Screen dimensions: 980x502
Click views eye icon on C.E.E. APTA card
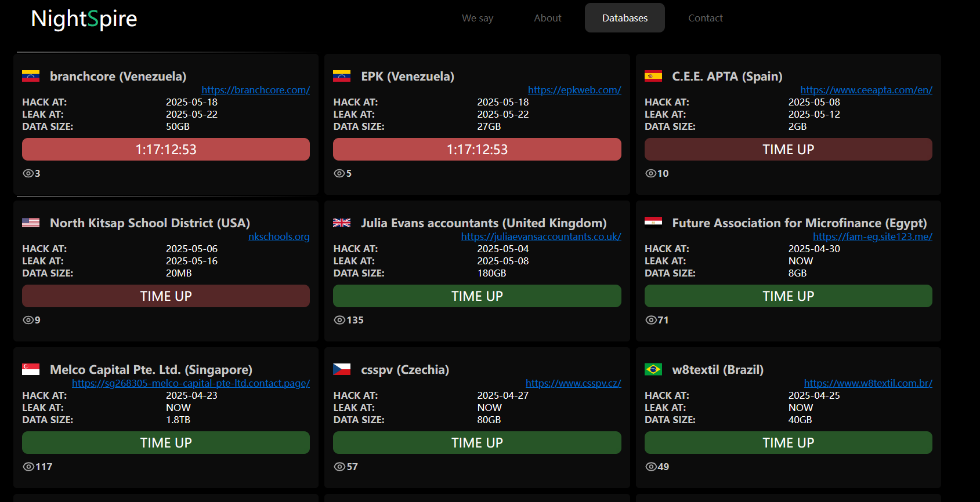(x=651, y=173)
